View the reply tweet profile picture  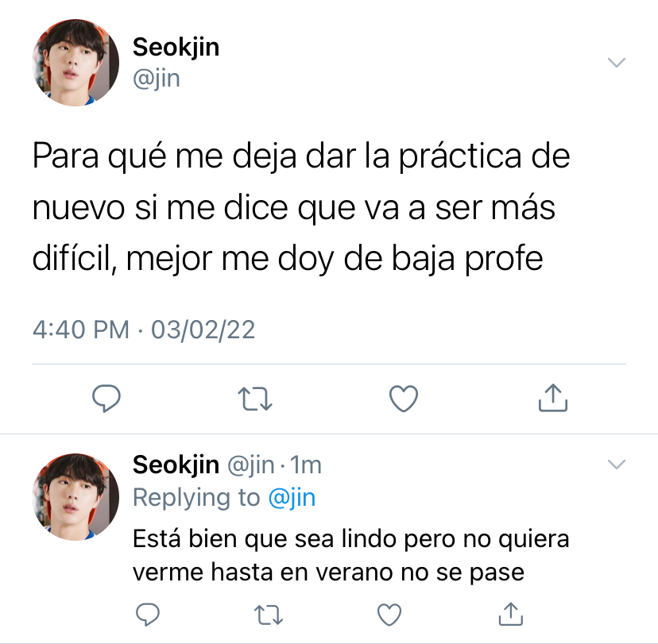pos(75,497)
